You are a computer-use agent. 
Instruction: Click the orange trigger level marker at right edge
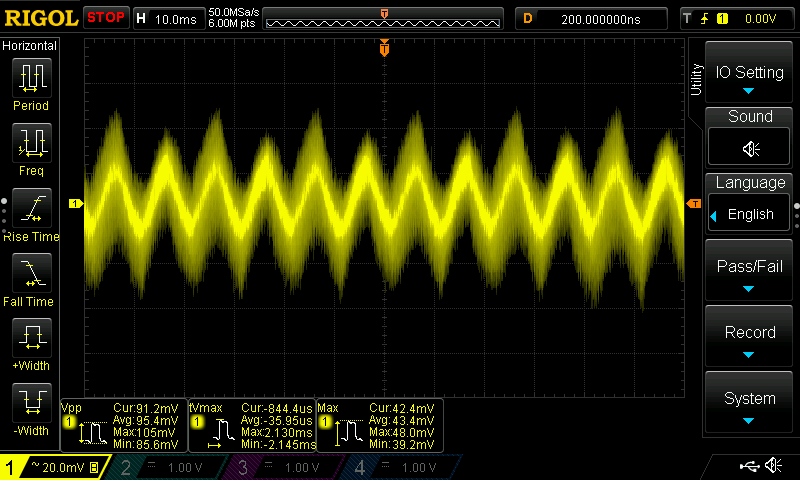click(694, 204)
